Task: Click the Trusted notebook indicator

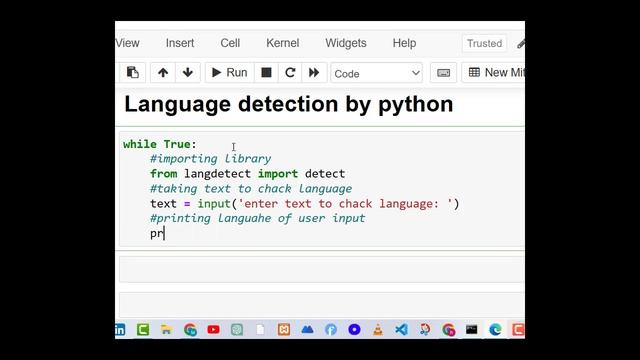Action: pos(484,43)
